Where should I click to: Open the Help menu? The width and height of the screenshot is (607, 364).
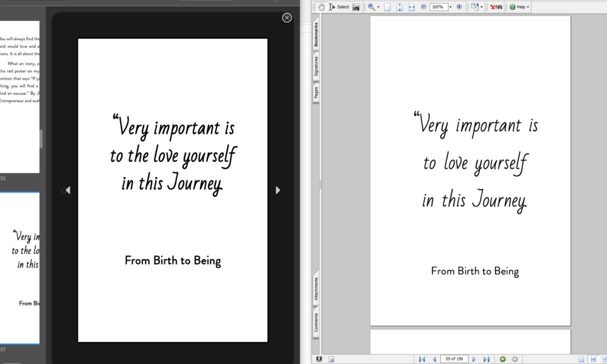(x=519, y=7)
